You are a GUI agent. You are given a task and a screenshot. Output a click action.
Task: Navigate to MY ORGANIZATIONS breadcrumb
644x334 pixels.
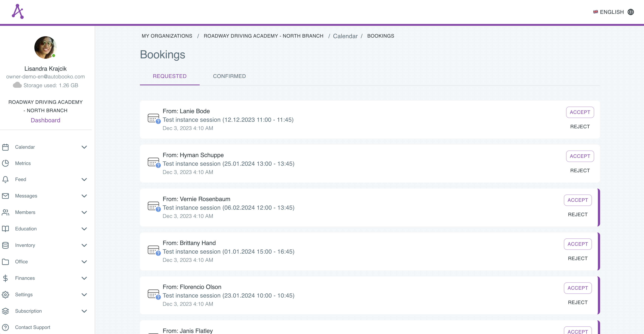[x=167, y=36]
